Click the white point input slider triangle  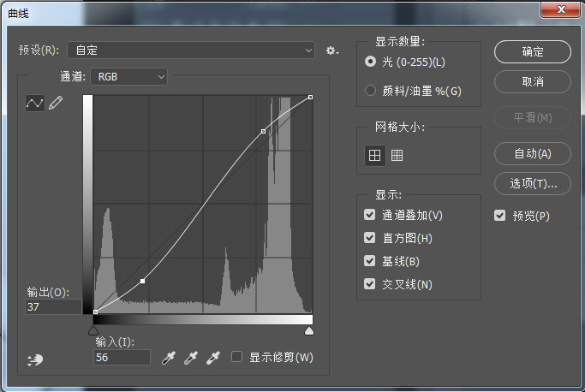pos(309,330)
